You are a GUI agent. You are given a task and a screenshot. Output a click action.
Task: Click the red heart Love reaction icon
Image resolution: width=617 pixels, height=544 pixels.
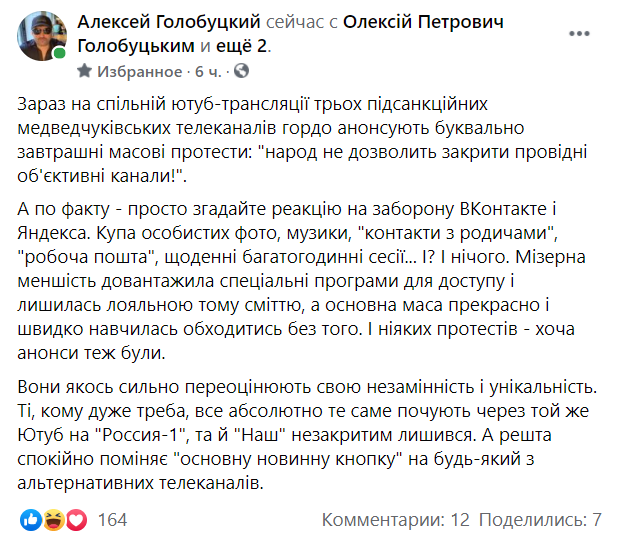76,520
